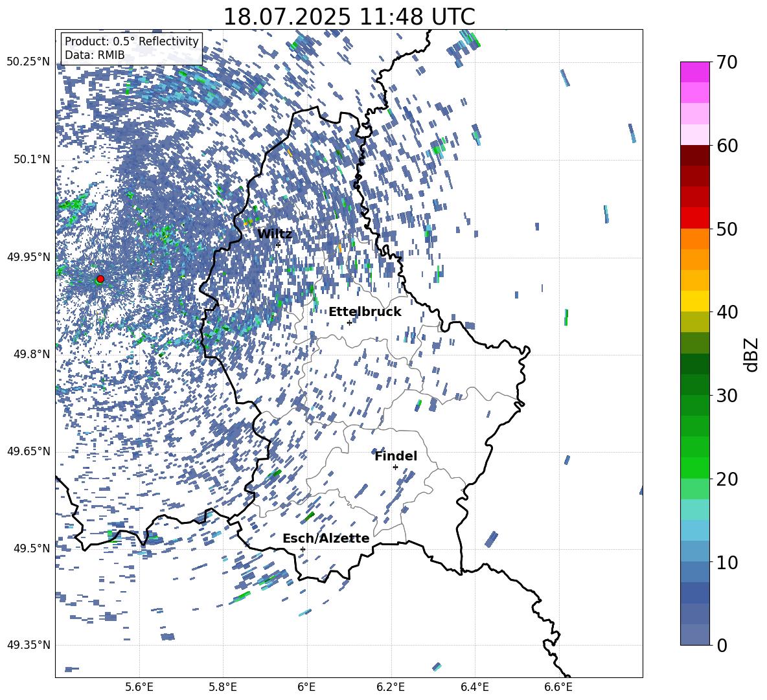767x700 pixels.
Task: Click the 49.65°N latitude tick label
Action: (29, 451)
